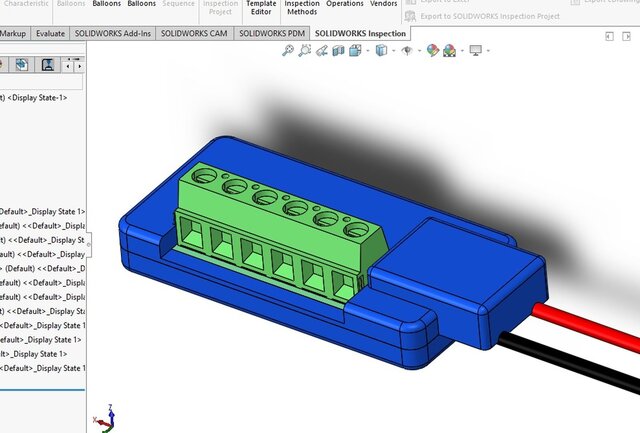Open the Vendors button in ribbon
This screenshot has width=640, height=433.
383,4
